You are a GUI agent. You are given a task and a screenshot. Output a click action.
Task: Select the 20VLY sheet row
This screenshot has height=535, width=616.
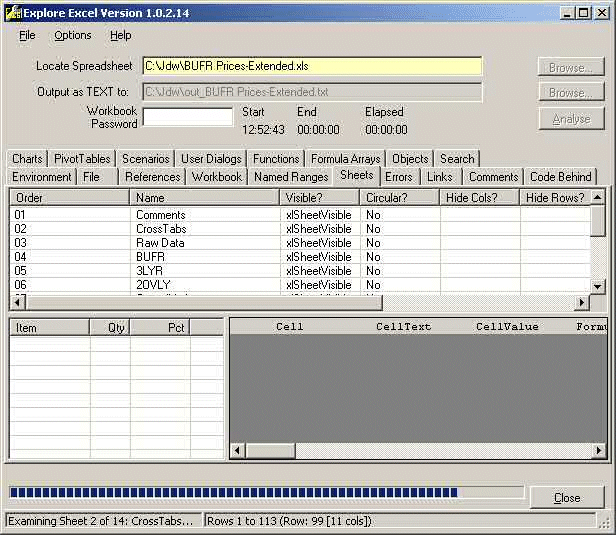[x=300, y=284]
